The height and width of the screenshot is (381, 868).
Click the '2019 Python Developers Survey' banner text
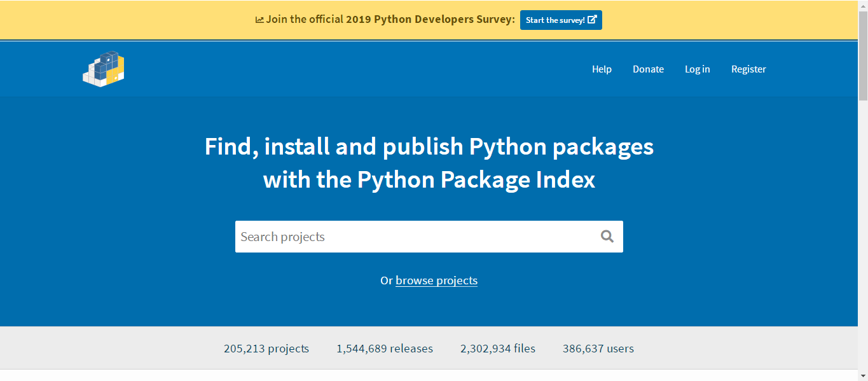tap(430, 19)
